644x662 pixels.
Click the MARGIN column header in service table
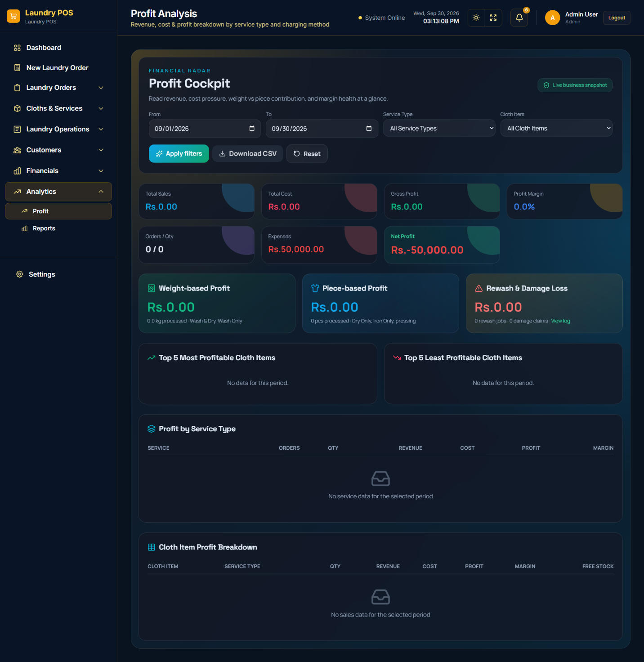603,448
